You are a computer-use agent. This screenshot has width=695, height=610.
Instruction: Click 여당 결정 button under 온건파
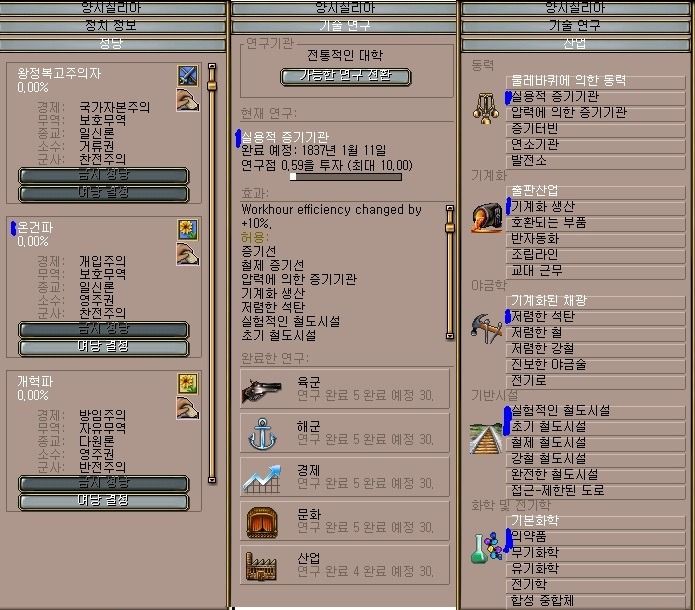click(x=104, y=348)
